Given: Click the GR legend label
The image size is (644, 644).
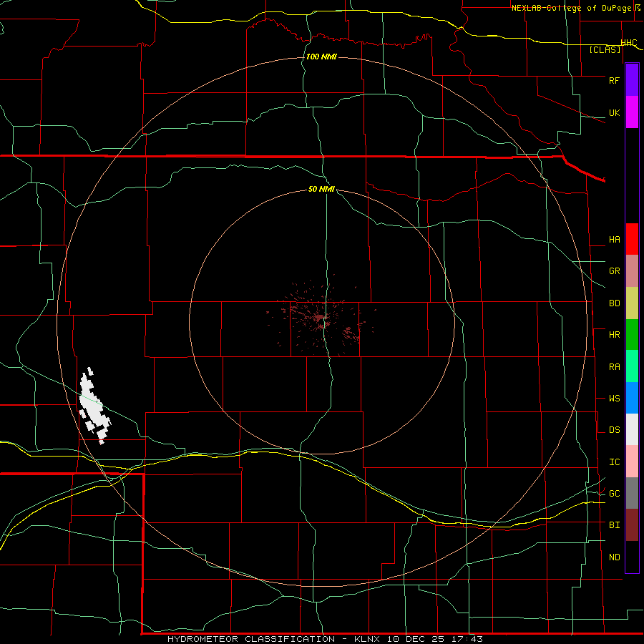Looking at the screenshot, I should pyautogui.click(x=614, y=271).
